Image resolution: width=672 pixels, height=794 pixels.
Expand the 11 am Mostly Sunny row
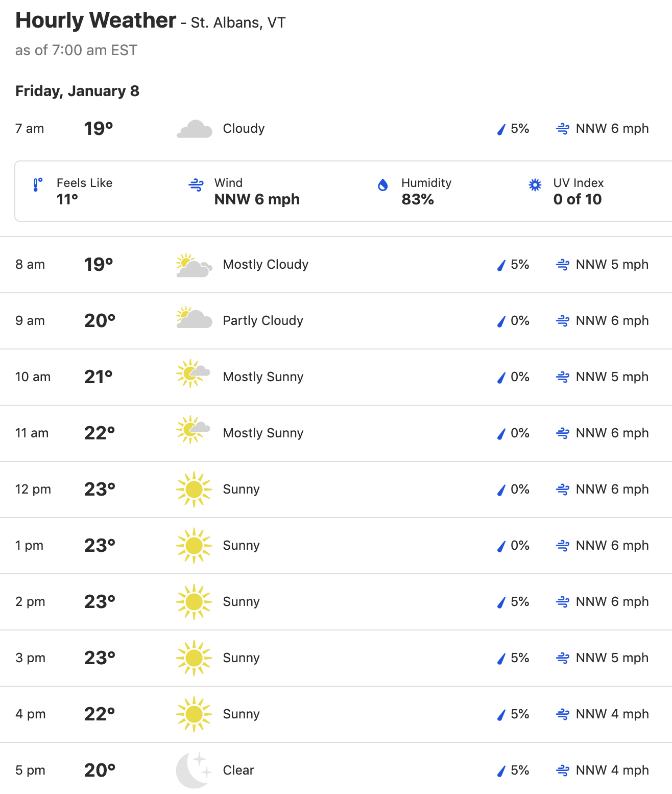[336, 433]
